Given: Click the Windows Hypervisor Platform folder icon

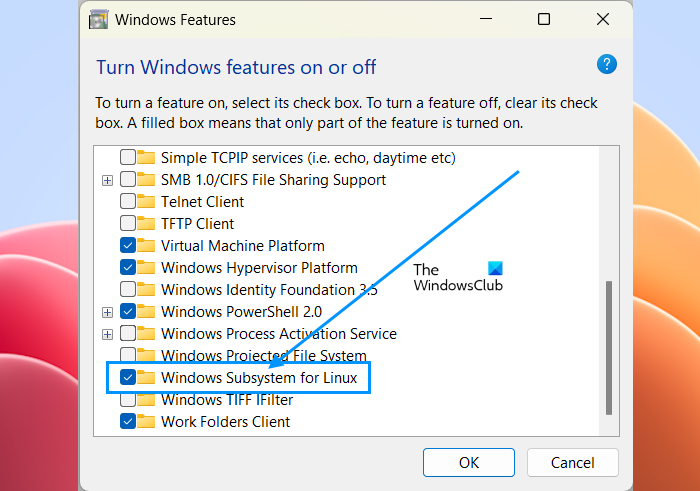Looking at the screenshot, I should pos(148,268).
